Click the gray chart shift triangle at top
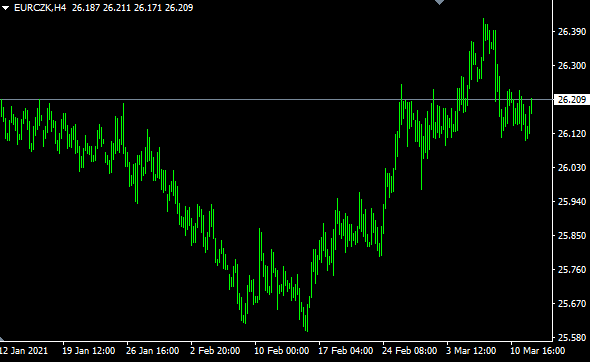The image size is (590, 362). pyautogui.click(x=439, y=2)
